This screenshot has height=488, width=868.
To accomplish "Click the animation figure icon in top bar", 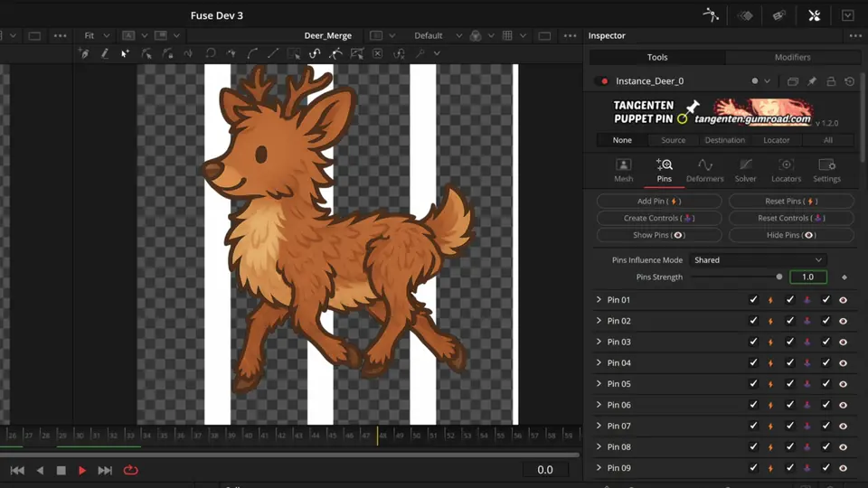I will tap(711, 15).
